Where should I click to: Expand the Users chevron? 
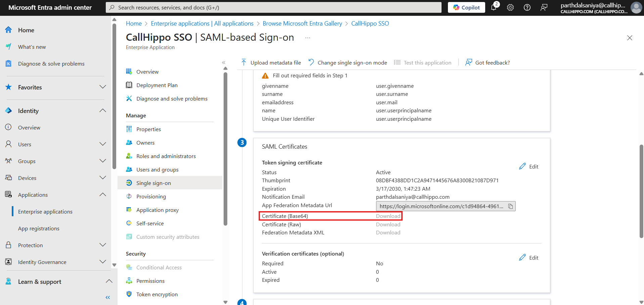(x=103, y=144)
